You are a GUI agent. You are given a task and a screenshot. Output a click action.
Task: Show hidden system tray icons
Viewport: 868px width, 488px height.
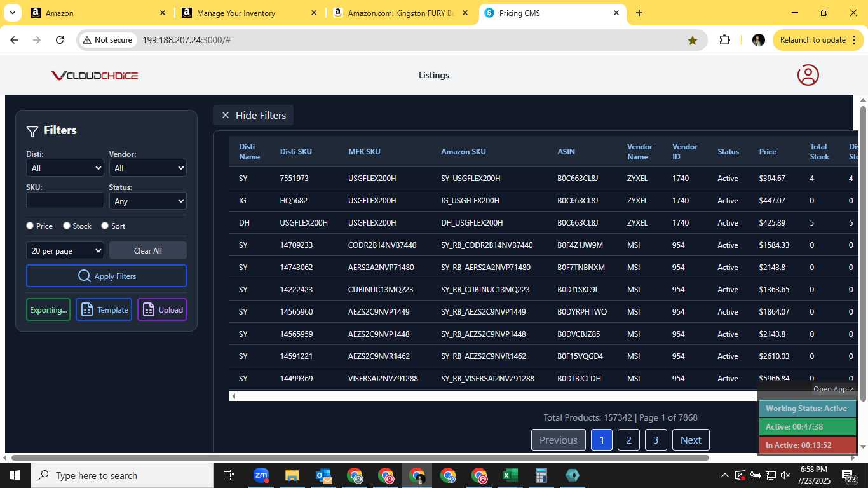coord(724,475)
